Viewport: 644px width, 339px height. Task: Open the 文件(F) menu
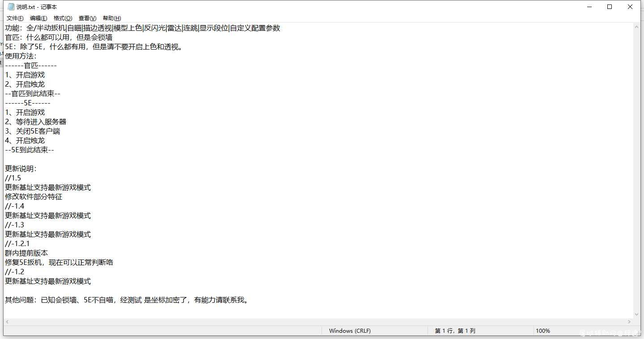[15, 18]
